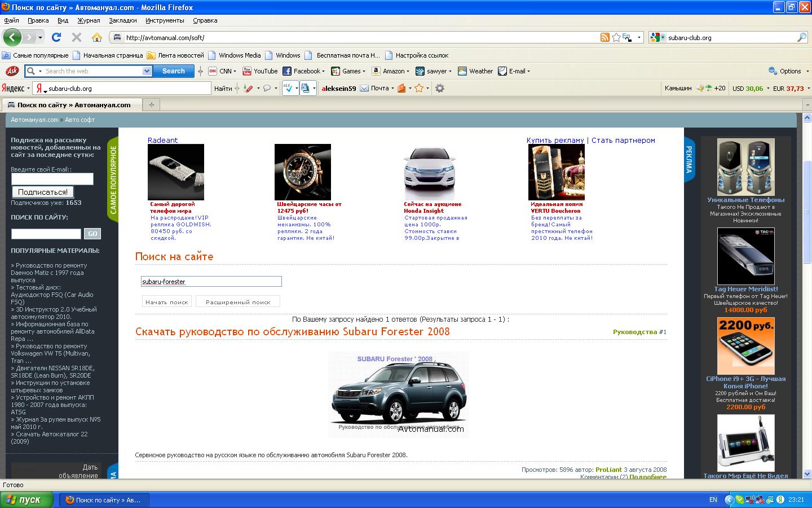
Task: Click the Подписаться! subscribe button
Action: point(43,192)
